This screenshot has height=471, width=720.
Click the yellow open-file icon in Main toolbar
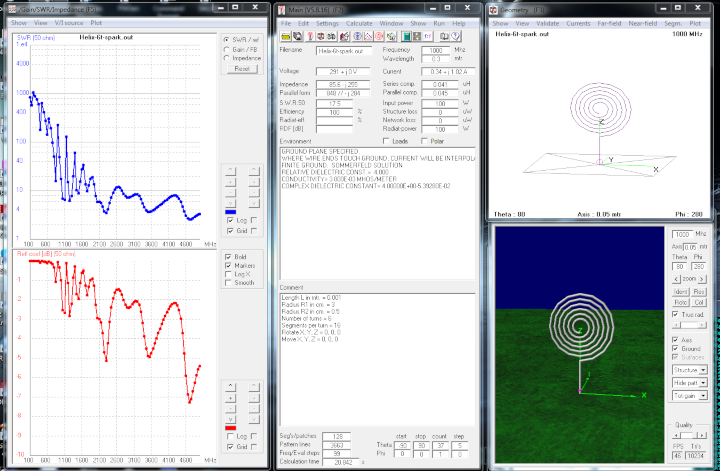286,36
